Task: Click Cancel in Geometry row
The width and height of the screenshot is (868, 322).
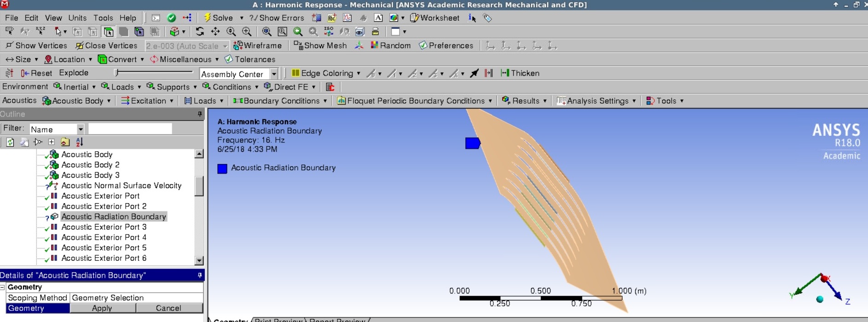Action: [x=168, y=308]
